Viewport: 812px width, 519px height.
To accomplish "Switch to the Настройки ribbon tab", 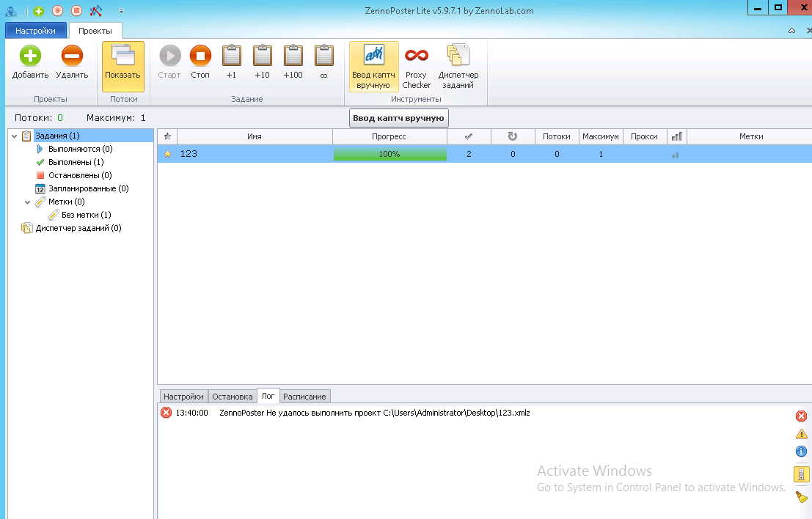I will click(x=36, y=31).
